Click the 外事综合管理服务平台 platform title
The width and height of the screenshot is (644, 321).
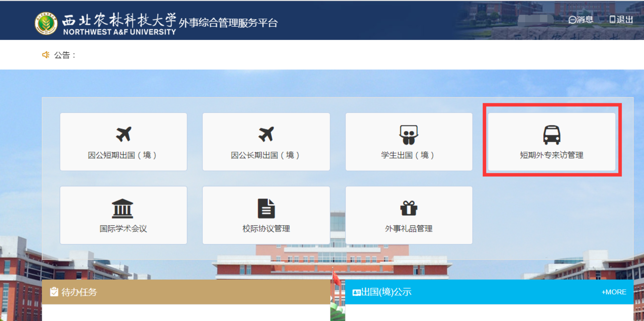coord(228,23)
